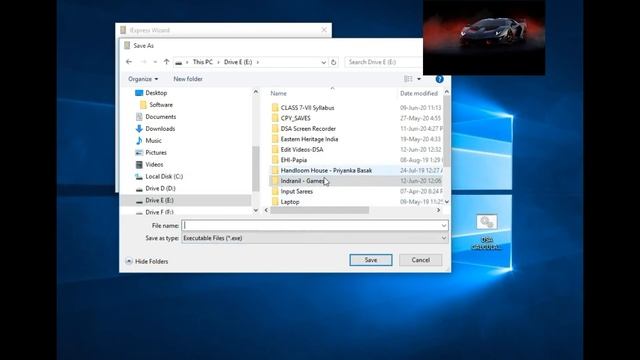Click file list vertical scroll down arrow
The image size is (640, 360).
point(447,202)
